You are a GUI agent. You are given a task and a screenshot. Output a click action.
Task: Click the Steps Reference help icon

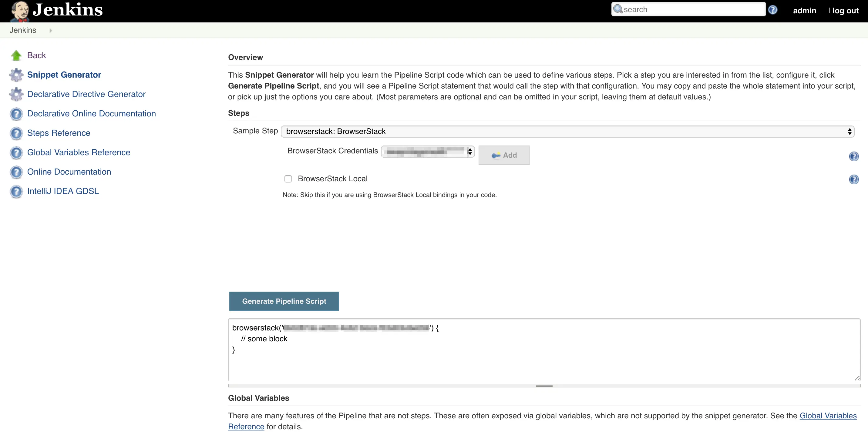point(16,133)
